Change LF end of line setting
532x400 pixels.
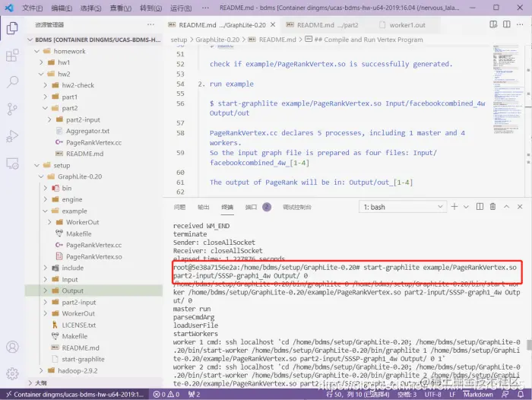coord(452,394)
